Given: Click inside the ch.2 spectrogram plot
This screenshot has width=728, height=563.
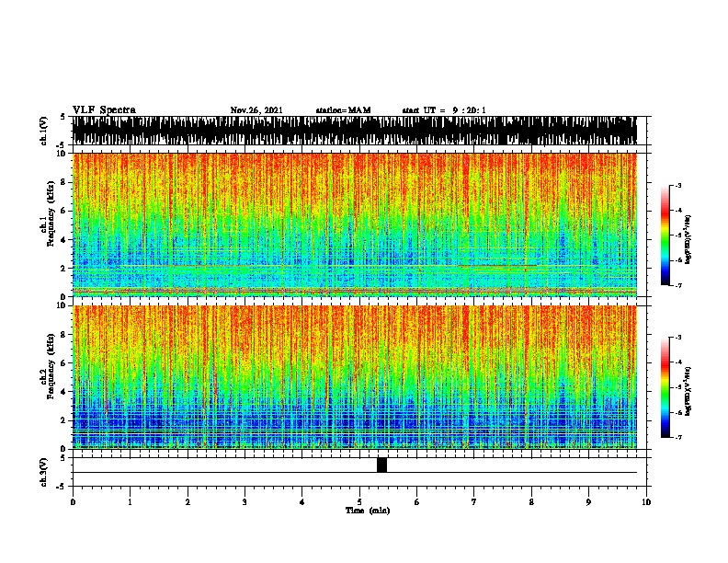Looking at the screenshot, I should point(355,377).
